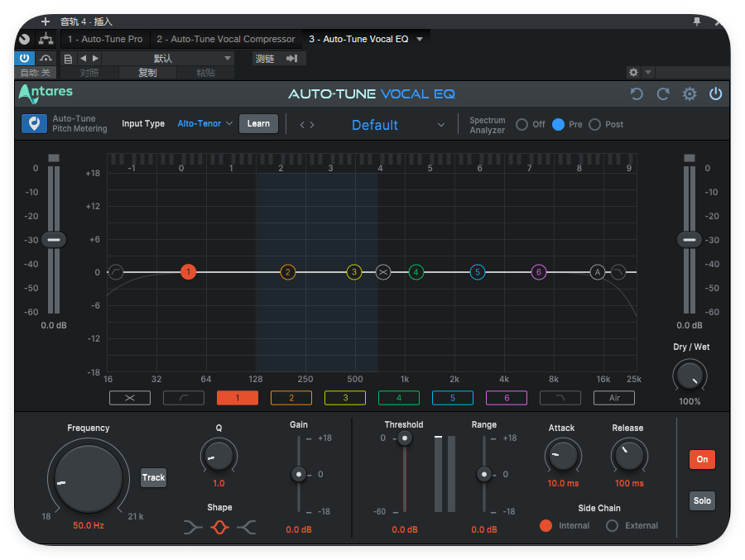Click the notch X node on graph
This screenshot has height=560, width=745.
pos(383,272)
